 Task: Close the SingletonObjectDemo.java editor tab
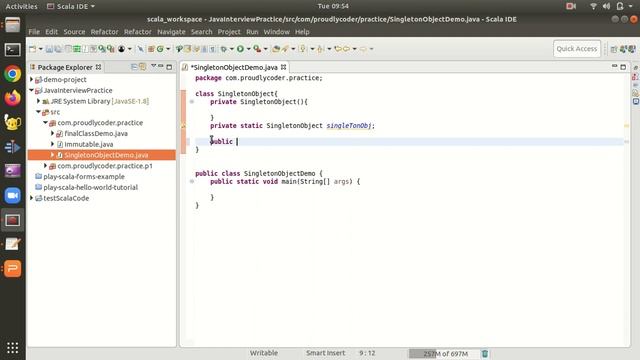(284, 67)
